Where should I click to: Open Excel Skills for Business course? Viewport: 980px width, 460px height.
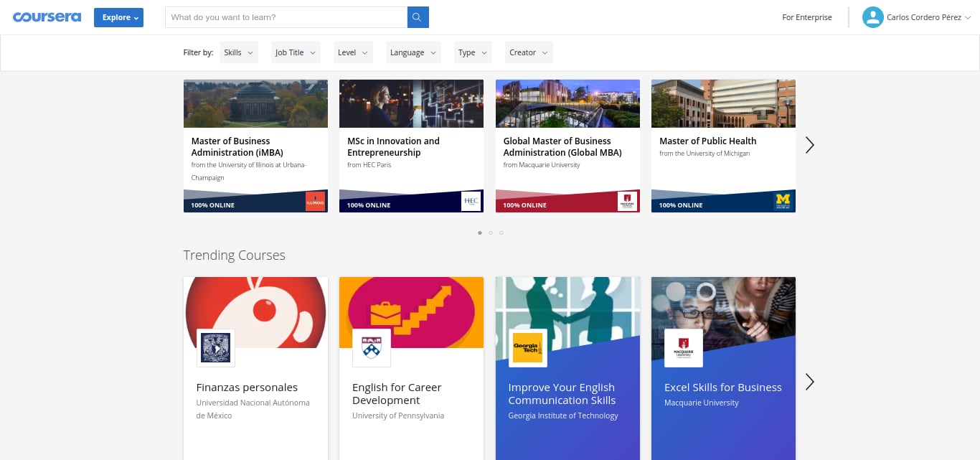tap(722, 388)
